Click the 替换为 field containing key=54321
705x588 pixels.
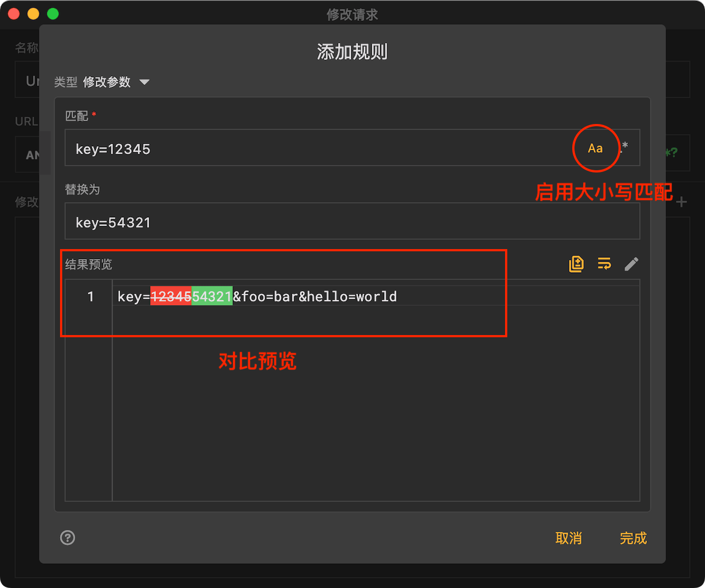[x=352, y=221]
